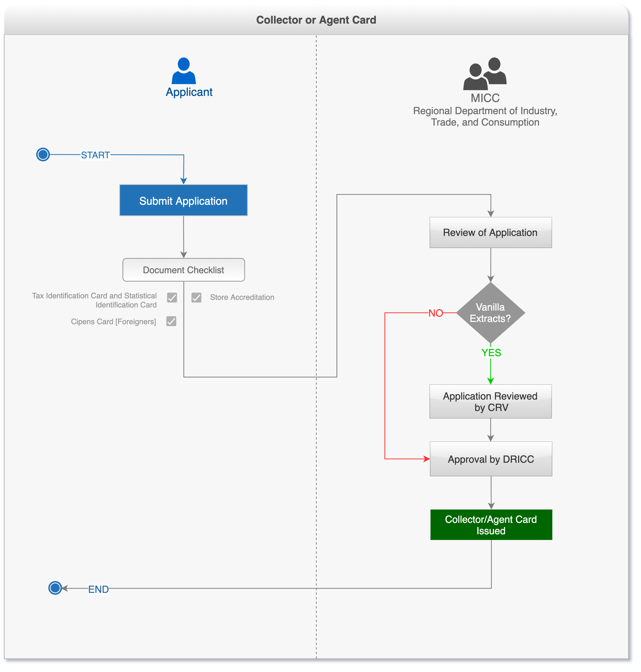
Task: Click the Collector or Agent Card title
Action: (x=316, y=20)
